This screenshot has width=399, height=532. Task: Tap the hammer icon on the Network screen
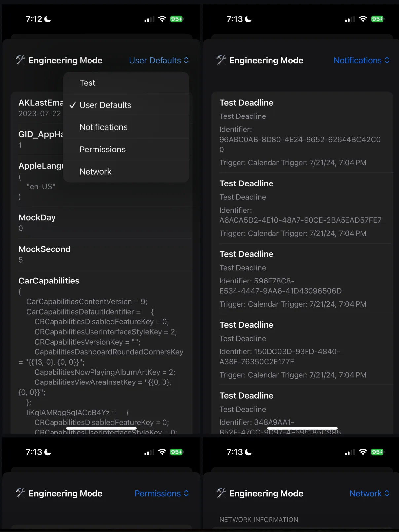click(x=221, y=493)
